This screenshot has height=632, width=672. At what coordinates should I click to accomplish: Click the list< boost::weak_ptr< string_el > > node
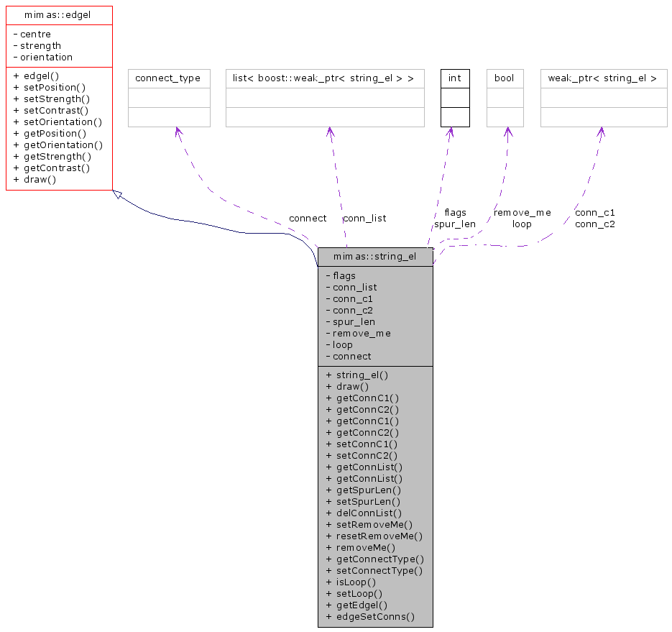(325, 78)
